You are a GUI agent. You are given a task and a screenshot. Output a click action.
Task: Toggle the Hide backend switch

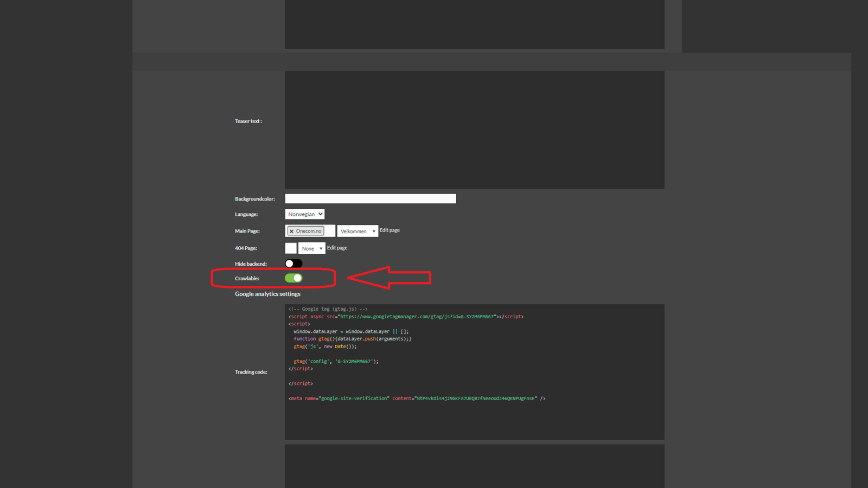pyautogui.click(x=293, y=264)
